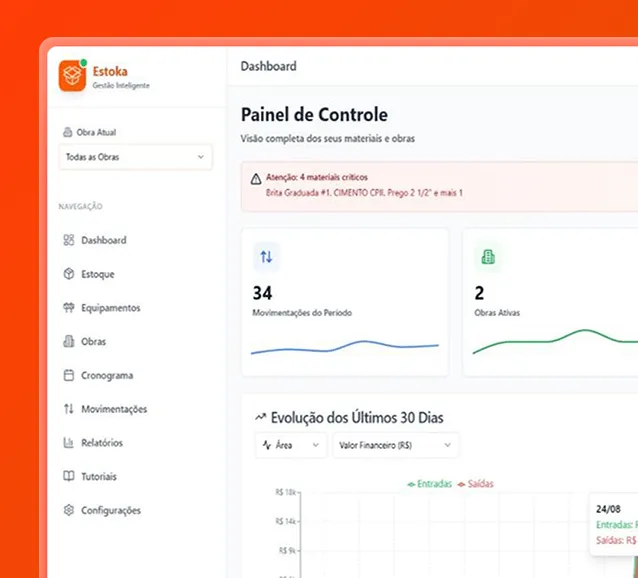
Task: Click the Cronograma calendar icon
Action: point(69,376)
